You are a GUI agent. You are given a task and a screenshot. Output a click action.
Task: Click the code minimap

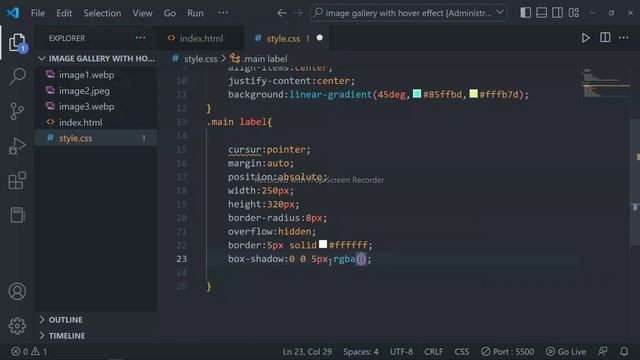coord(606,82)
